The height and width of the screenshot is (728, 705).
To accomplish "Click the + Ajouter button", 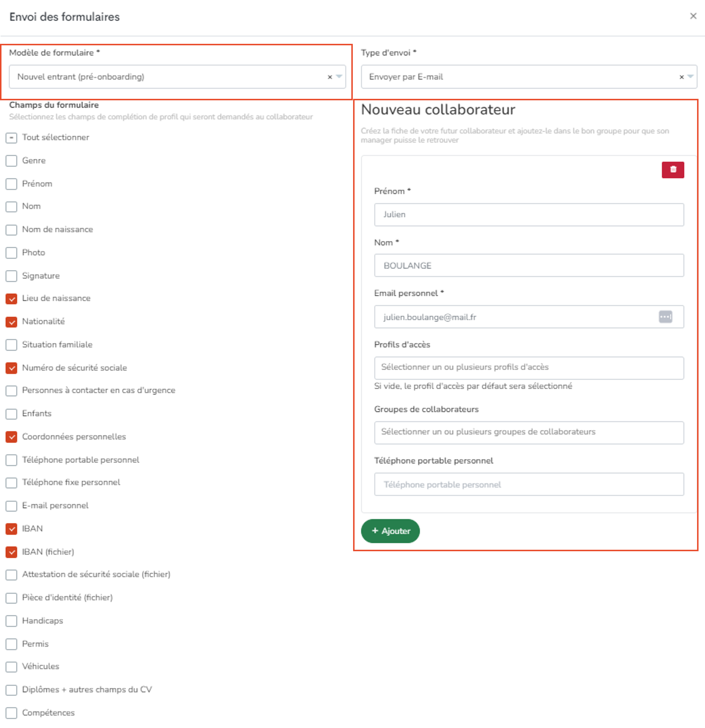I will (390, 530).
